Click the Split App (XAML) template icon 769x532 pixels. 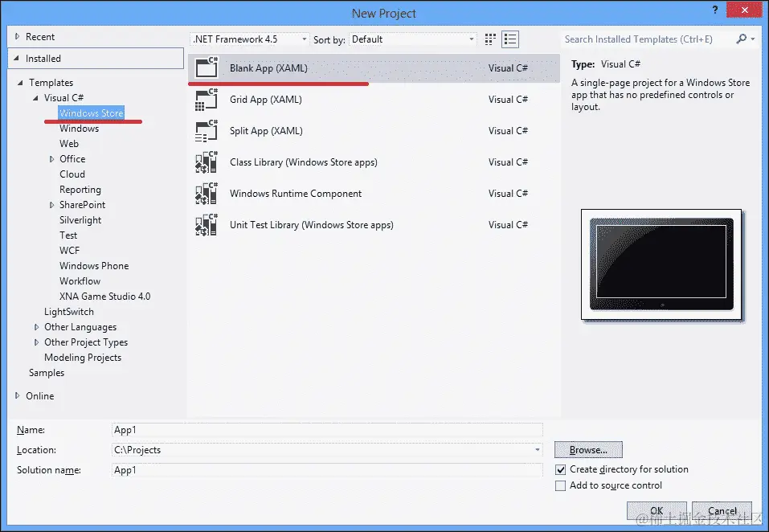pyautogui.click(x=207, y=130)
